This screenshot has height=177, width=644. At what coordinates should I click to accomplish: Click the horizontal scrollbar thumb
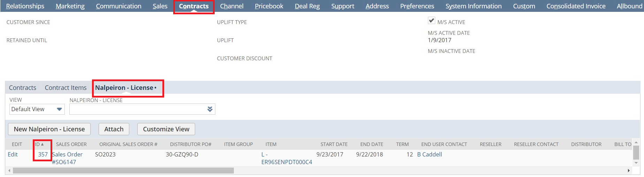click(123, 171)
